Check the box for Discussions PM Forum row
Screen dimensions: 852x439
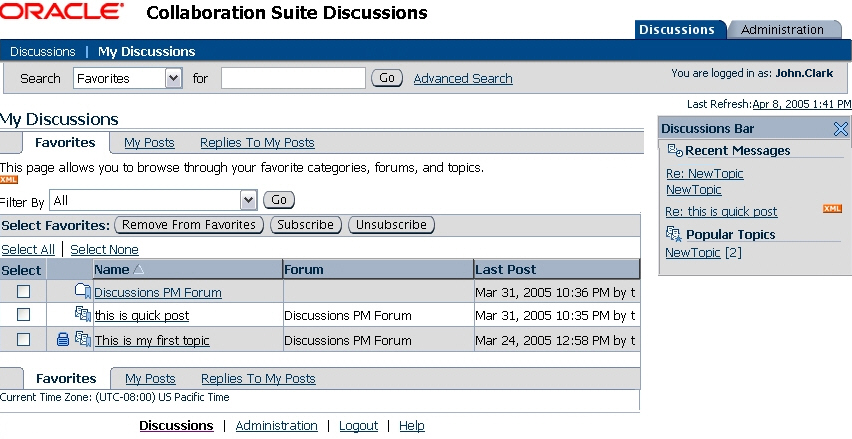coord(24,291)
